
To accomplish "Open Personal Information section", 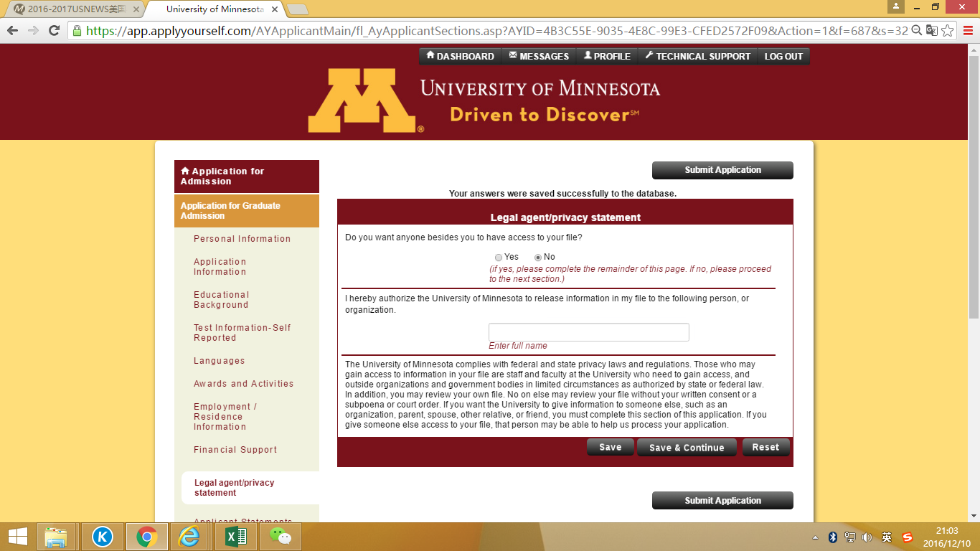I will (x=242, y=239).
